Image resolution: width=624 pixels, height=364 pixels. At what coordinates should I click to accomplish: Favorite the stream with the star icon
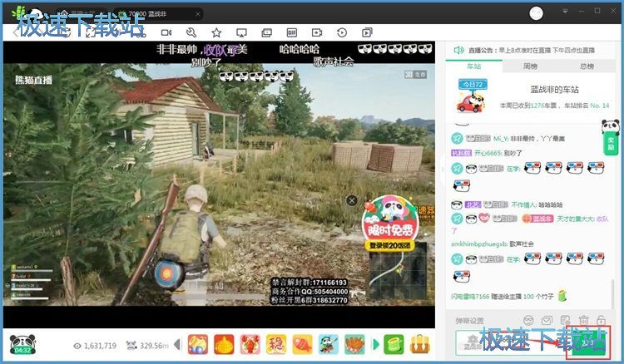[x=216, y=32]
